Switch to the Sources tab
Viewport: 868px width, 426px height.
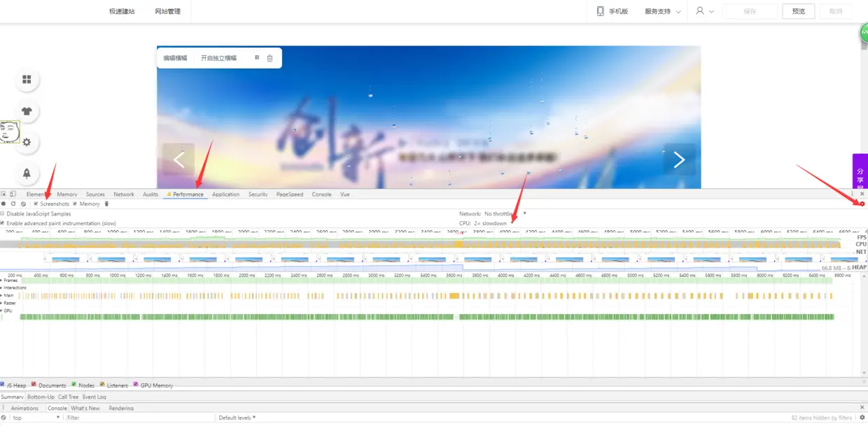point(95,194)
